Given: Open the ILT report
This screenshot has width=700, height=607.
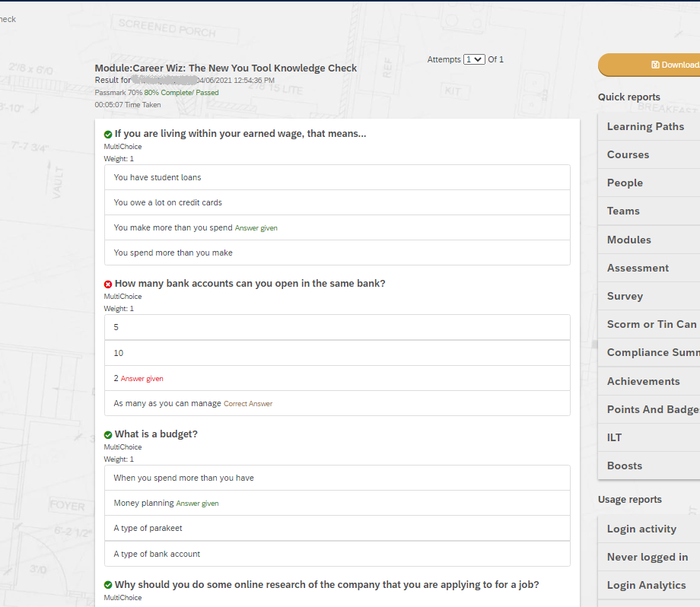Looking at the screenshot, I should click(614, 437).
